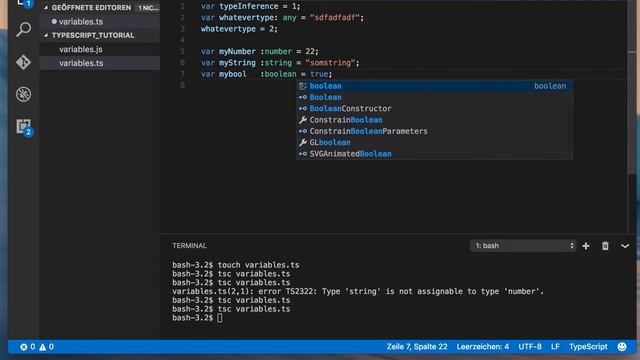Screen dimensions: 640x360
Task: Choose 'SVGAnimatedBoolean' suggestion
Action: 434,154
